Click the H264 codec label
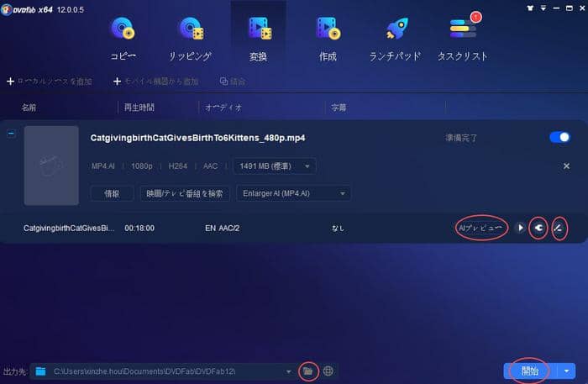This screenshot has height=384, width=588. click(x=178, y=166)
